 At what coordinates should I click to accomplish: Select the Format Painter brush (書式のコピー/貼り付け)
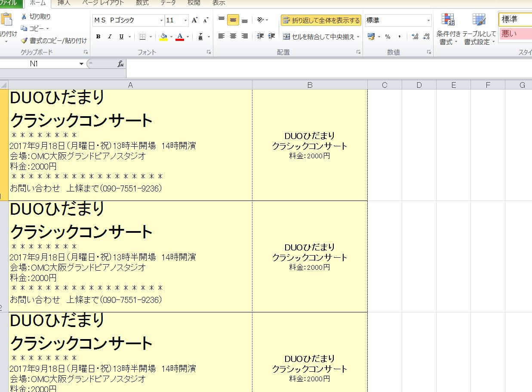click(x=54, y=40)
